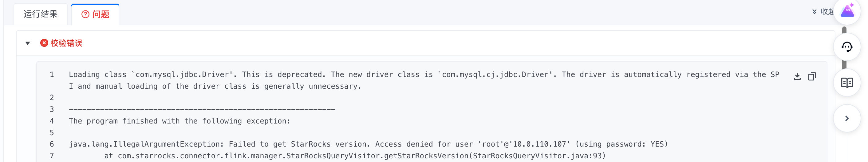The image size is (868, 162).
Task: Click the StarRocksQueryVisitor stack trace line
Action: (354, 156)
